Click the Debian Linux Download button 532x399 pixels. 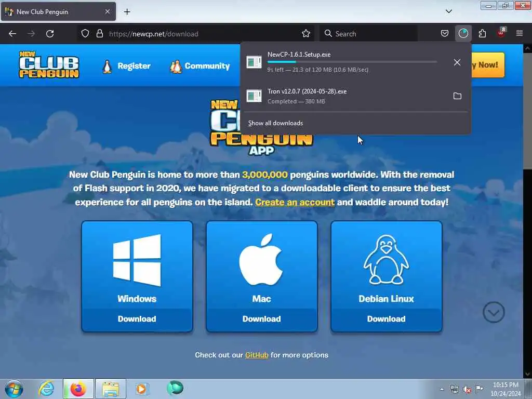click(386, 320)
